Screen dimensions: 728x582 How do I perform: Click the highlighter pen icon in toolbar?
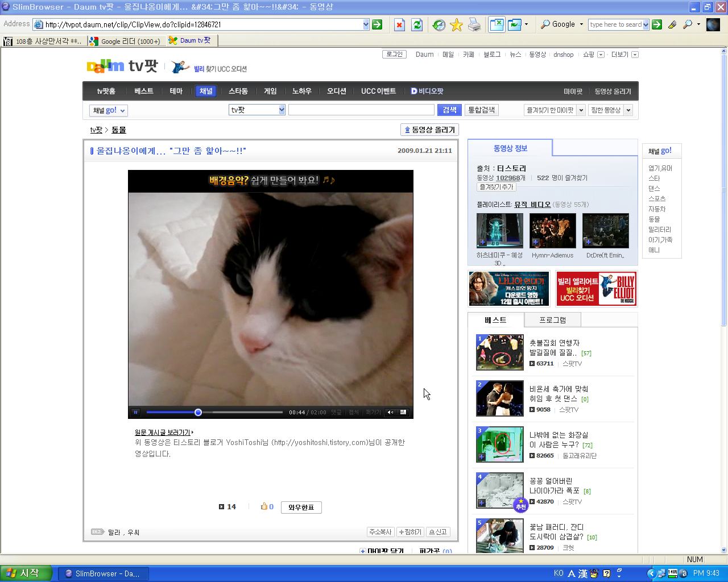click(x=673, y=24)
